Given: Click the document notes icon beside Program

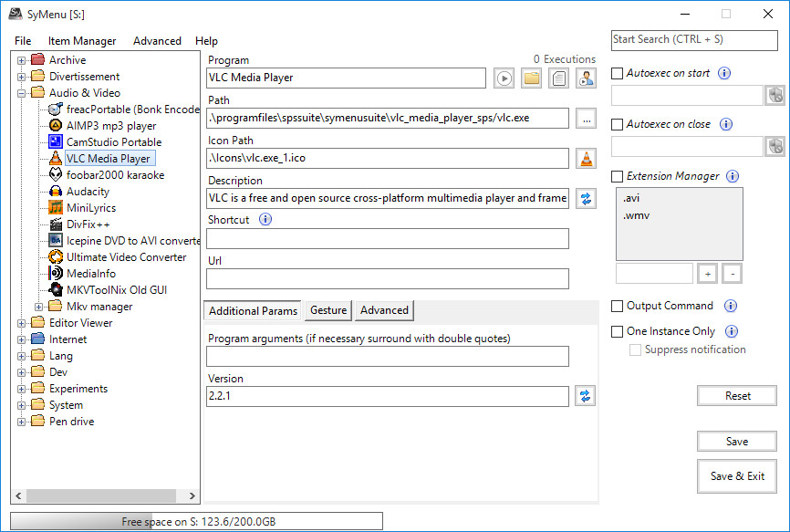Looking at the screenshot, I should 558,78.
